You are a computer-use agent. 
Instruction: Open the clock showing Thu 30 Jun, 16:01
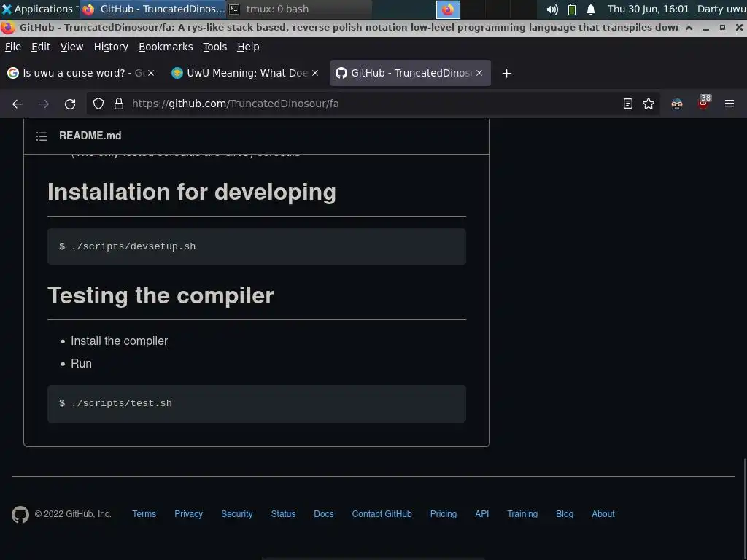pos(648,9)
